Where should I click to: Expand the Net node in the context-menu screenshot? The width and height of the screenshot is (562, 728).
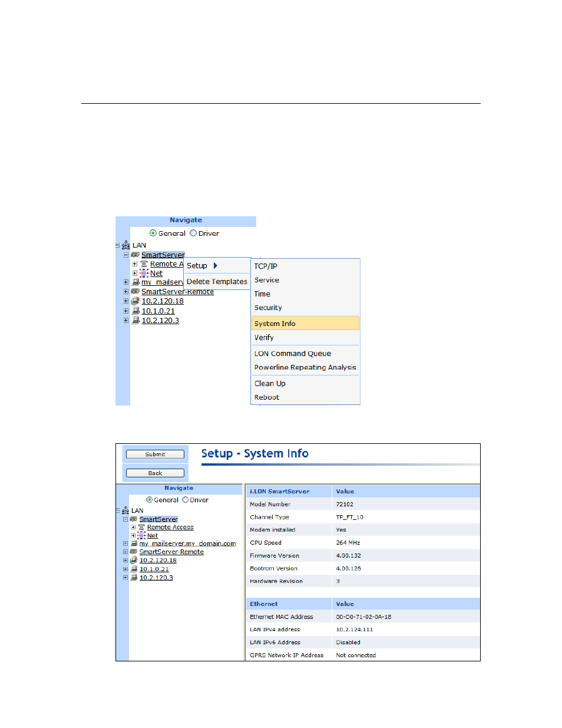click(x=135, y=274)
